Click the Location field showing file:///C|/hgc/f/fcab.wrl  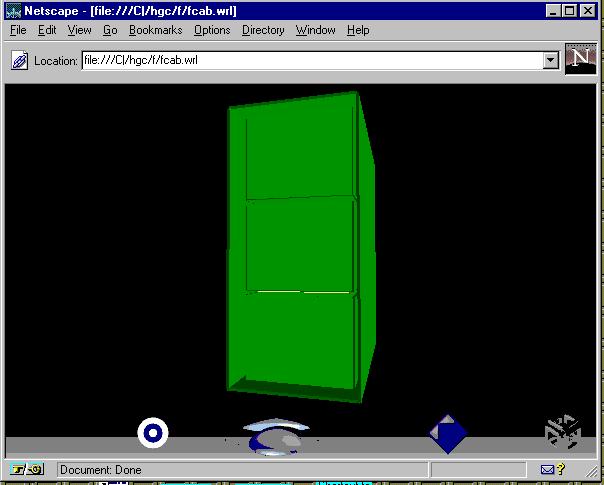coord(312,60)
